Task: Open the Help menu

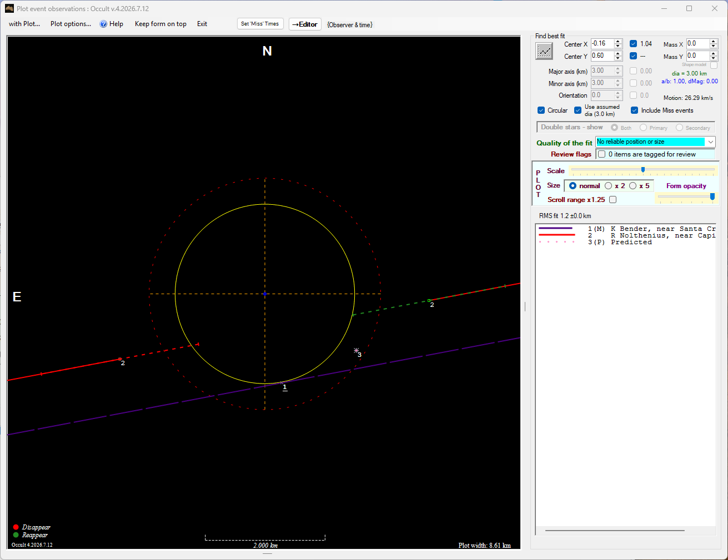Action: [116, 24]
